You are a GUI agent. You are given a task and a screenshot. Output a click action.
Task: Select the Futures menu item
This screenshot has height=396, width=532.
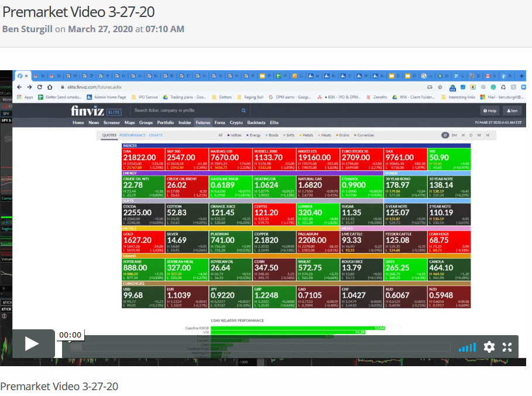tap(203, 122)
